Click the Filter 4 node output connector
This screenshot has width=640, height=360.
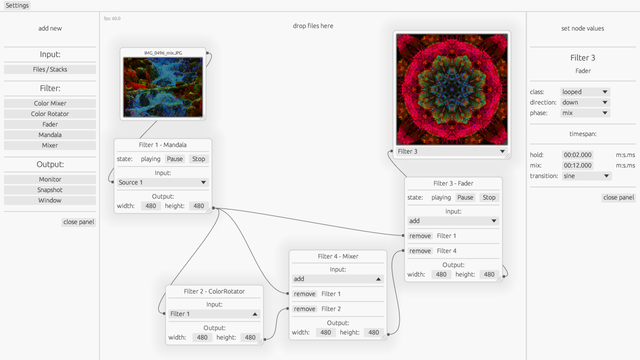pyautogui.click(x=388, y=335)
